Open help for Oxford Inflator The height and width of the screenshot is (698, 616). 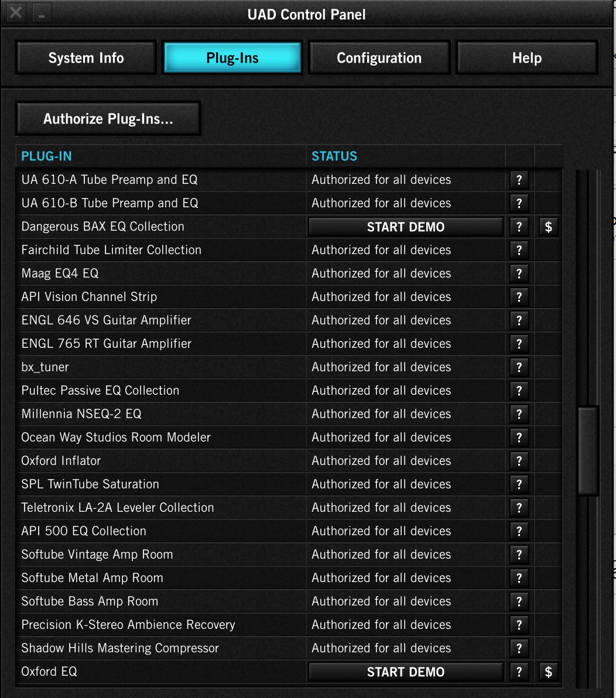tap(519, 461)
